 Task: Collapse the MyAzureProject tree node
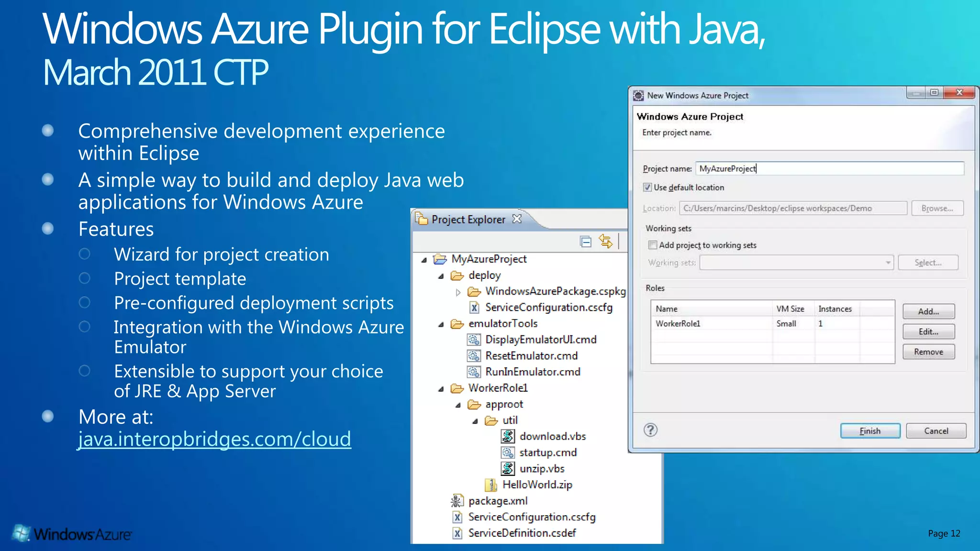click(424, 260)
